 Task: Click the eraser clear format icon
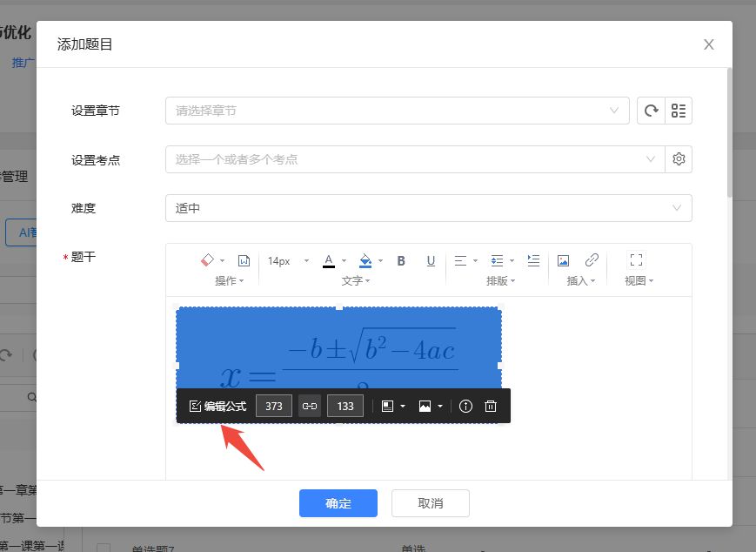pos(207,260)
